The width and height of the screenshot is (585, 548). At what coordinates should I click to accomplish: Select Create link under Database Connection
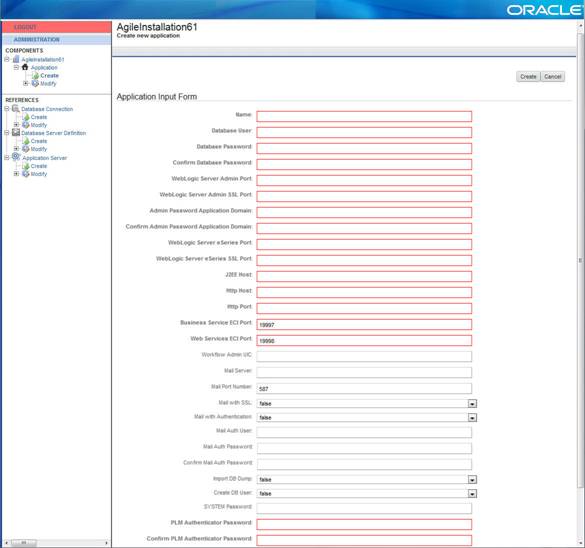39,117
